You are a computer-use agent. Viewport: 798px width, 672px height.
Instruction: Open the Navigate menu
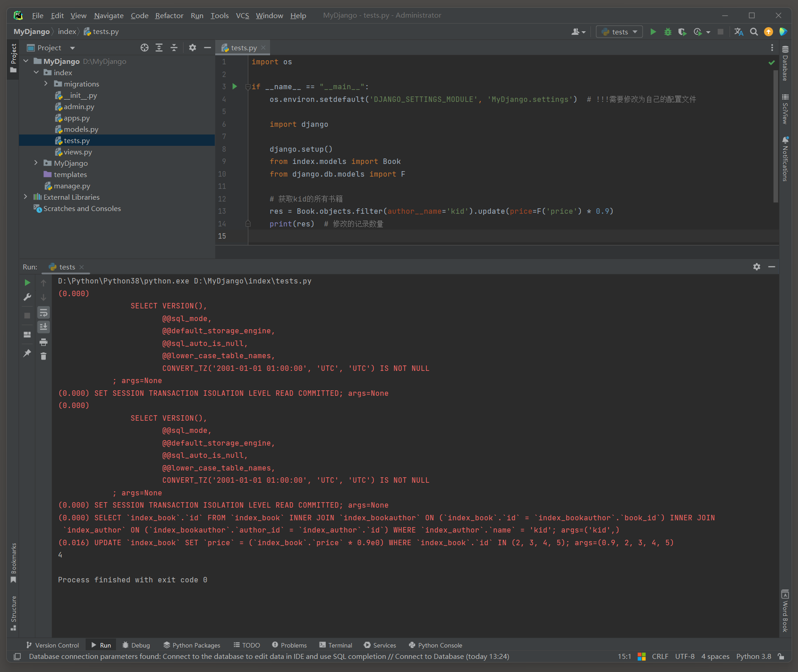(109, 15)
